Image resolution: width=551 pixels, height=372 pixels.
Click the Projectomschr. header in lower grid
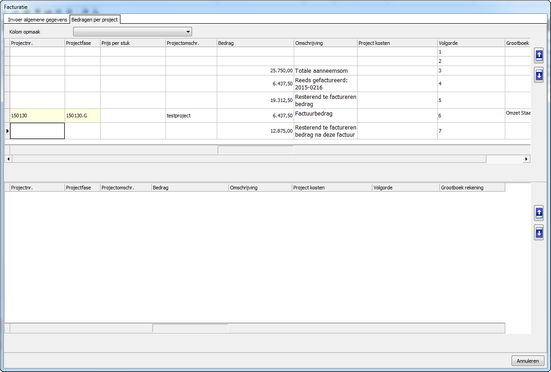(x=126, y=188)
